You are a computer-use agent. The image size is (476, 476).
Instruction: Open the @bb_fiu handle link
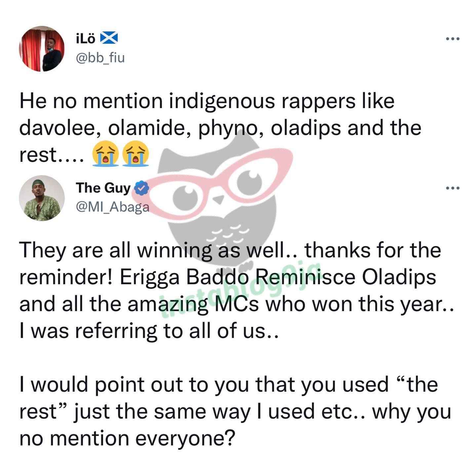coord(100,58)
